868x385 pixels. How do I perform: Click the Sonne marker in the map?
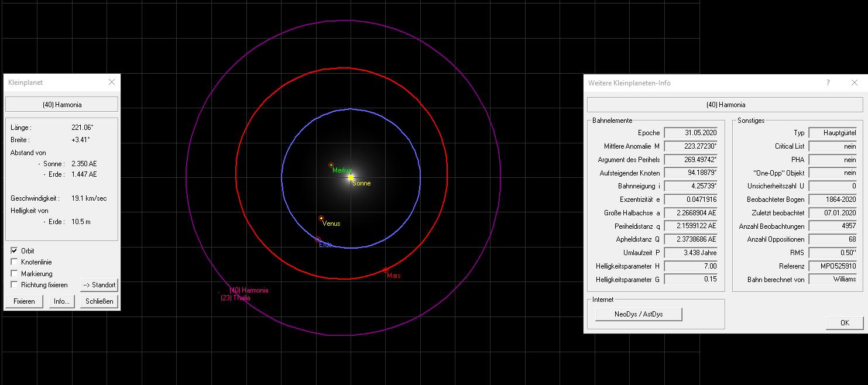point(351,177)
